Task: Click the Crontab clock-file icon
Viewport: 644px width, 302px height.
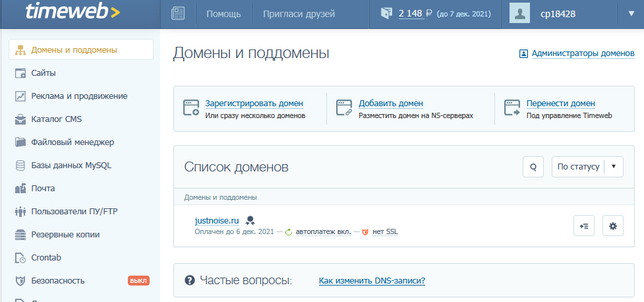Action: pos(20,258)
